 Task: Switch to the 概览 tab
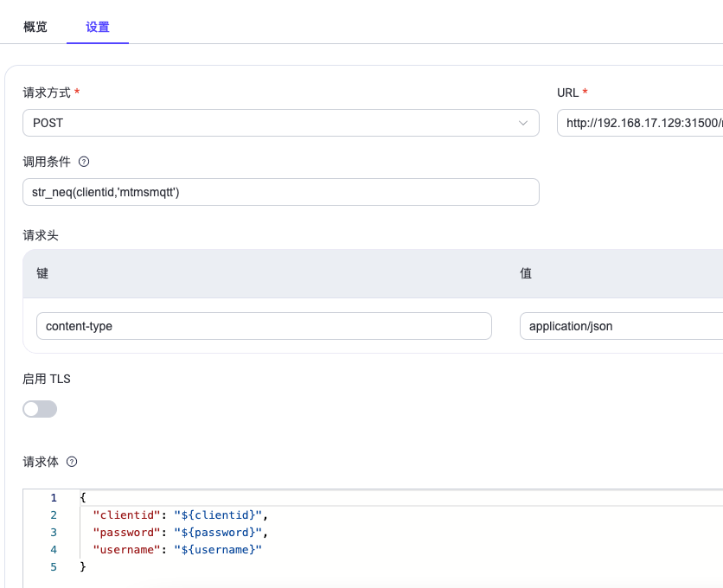click(x=35, y=27)
